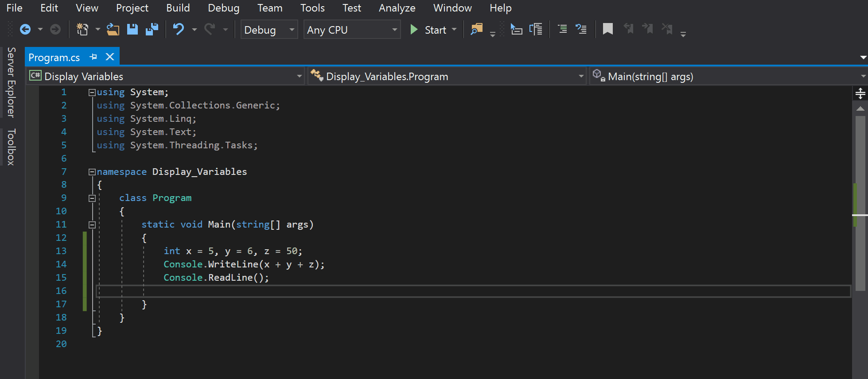Collapse the Main method outlining box
868x379 pixels.
[92, 225]
